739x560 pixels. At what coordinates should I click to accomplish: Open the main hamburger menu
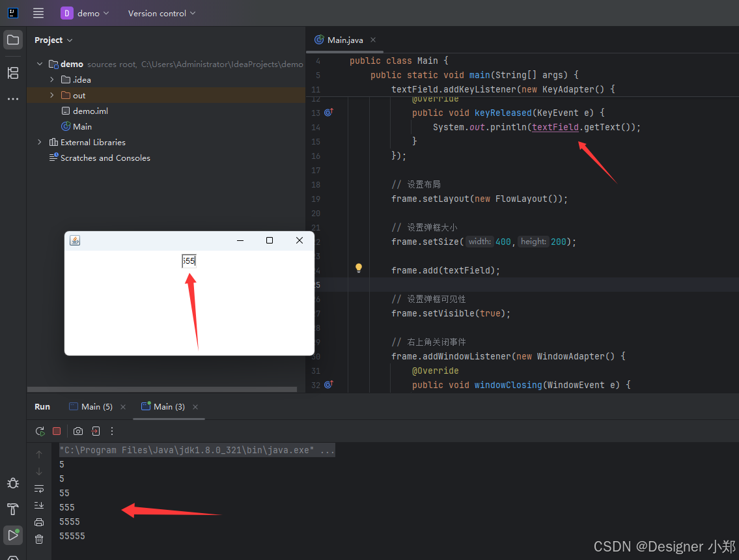pos(38,13)
